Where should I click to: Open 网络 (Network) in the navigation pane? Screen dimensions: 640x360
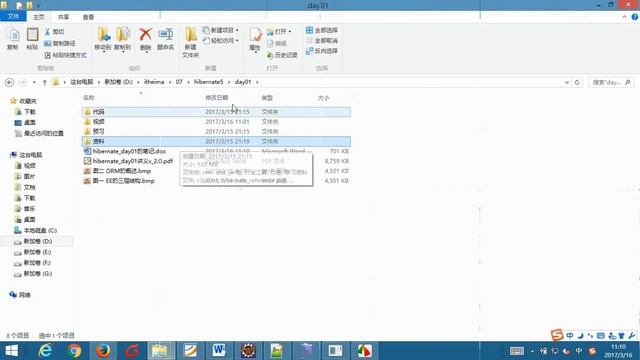pyautogui.click(x=20, y=295)
